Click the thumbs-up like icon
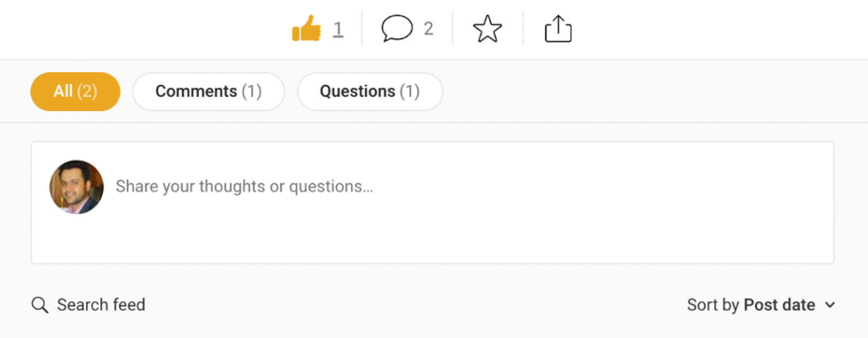The width and height of the screenshot is (868, 338). pyautogui.click(x=306, y=28)
